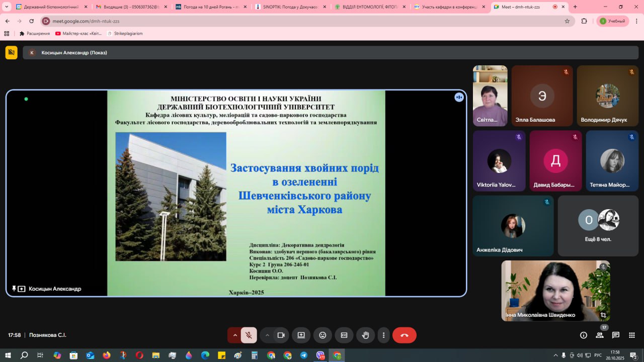Expand the audio settings arrow
The width and height of the screenshot is (644, 362).
click(234, 335)
